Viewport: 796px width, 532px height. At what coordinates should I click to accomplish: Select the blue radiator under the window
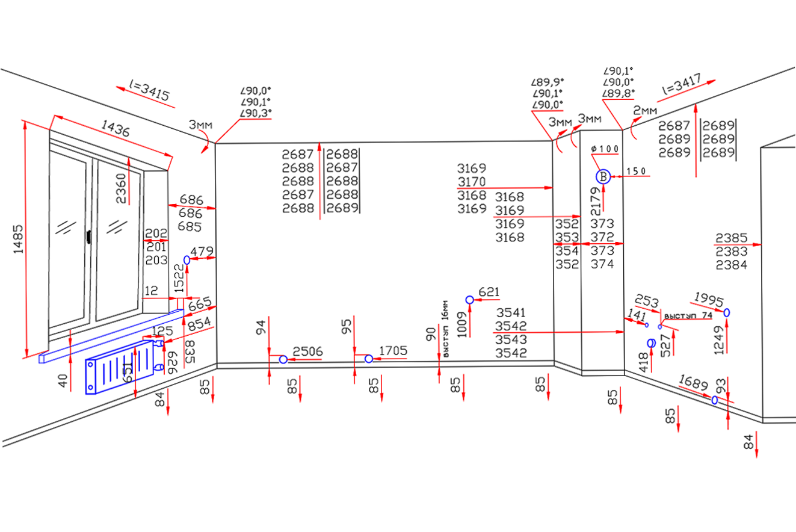(x=119, y=368)
